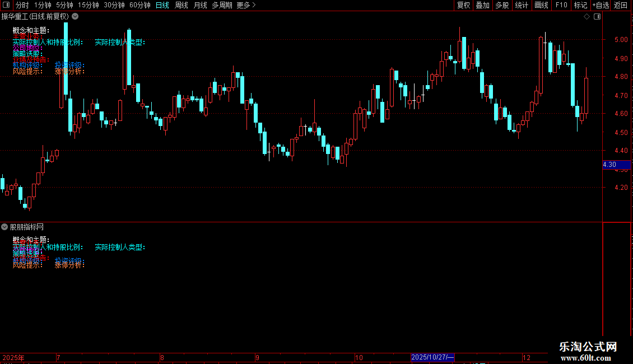
Task: Open the 振华重工 chart title dropdown arrow
Action: 75,17
